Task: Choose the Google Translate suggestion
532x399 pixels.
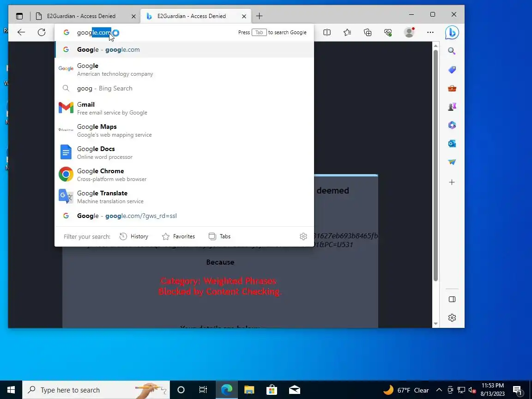Action: coord(184,197)
